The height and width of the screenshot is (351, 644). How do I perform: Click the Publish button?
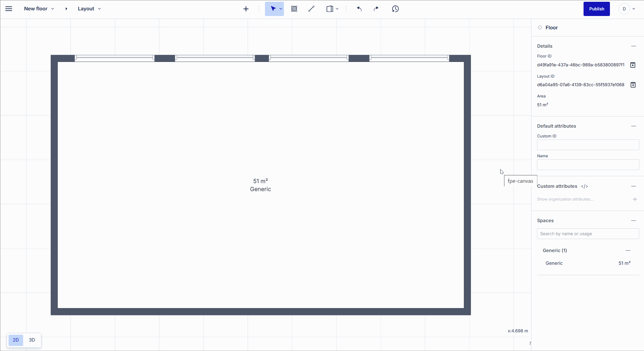tap(596, 9)
